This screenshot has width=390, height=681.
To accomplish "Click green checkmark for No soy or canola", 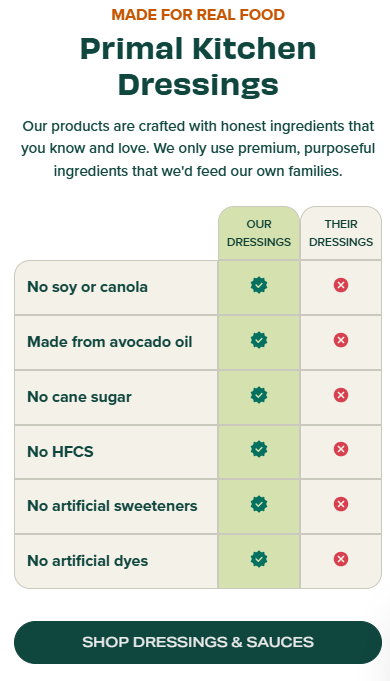I will (259, 285).
